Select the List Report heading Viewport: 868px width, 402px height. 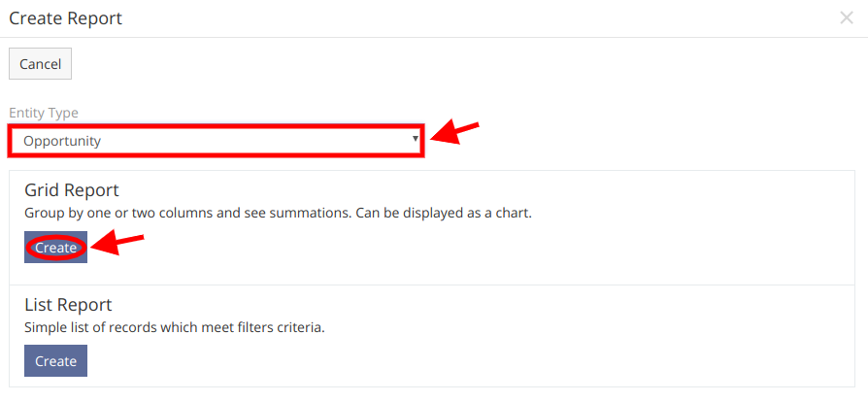coord(68,304)
